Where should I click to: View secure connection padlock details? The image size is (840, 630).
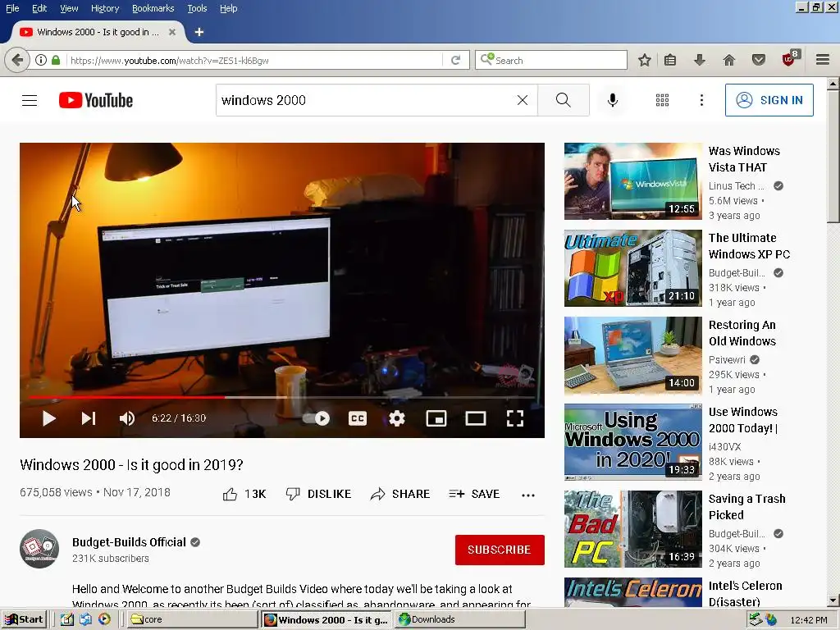[56, 60]
